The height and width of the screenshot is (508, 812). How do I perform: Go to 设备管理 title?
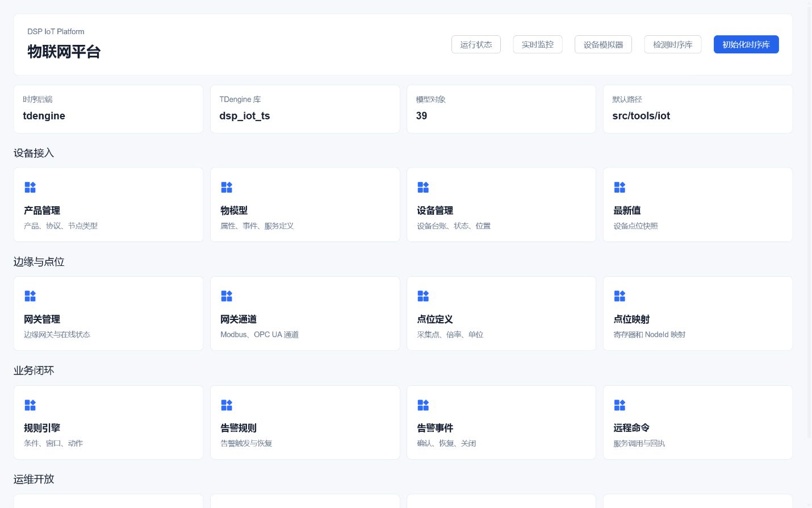(x=435, y=210)
